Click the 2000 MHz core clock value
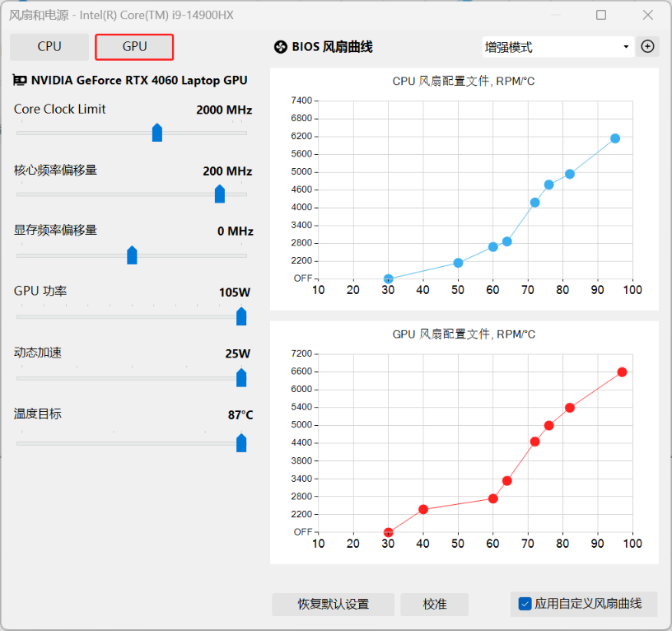 pyautogui.click(x=224, y=110)
